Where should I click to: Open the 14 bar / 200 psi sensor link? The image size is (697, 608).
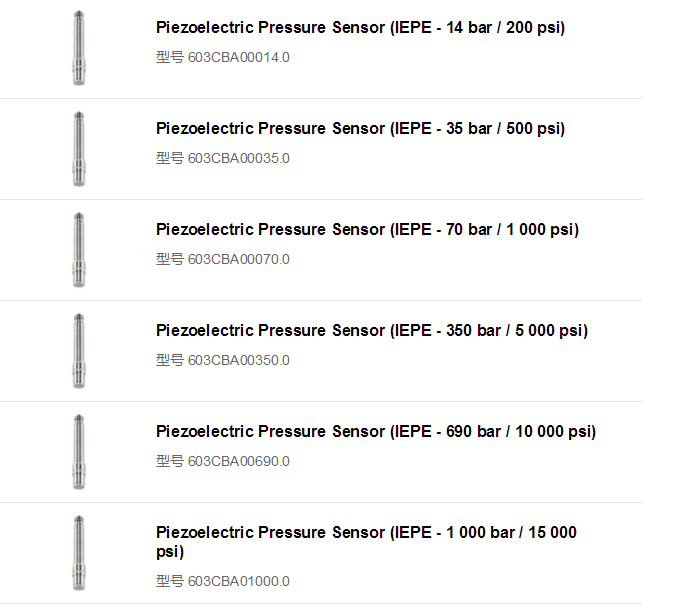tap(361, 28)
